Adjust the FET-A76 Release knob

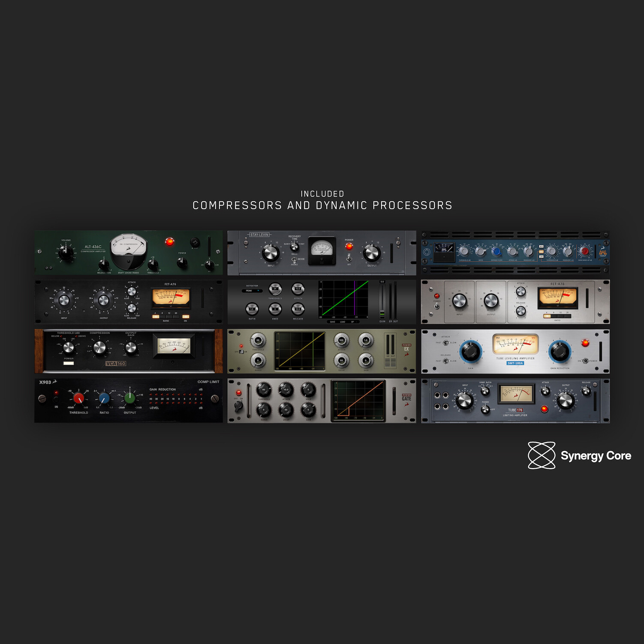[x=132, y=308]
